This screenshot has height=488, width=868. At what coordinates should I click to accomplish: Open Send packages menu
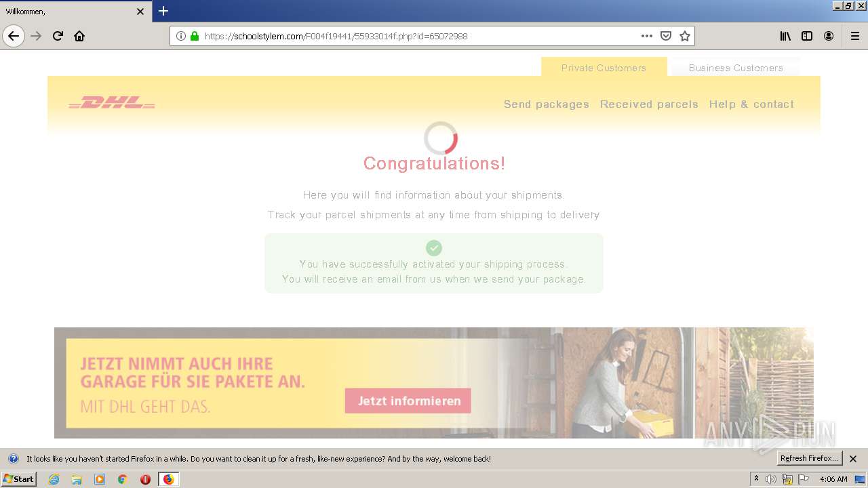(x=547, y=104)
